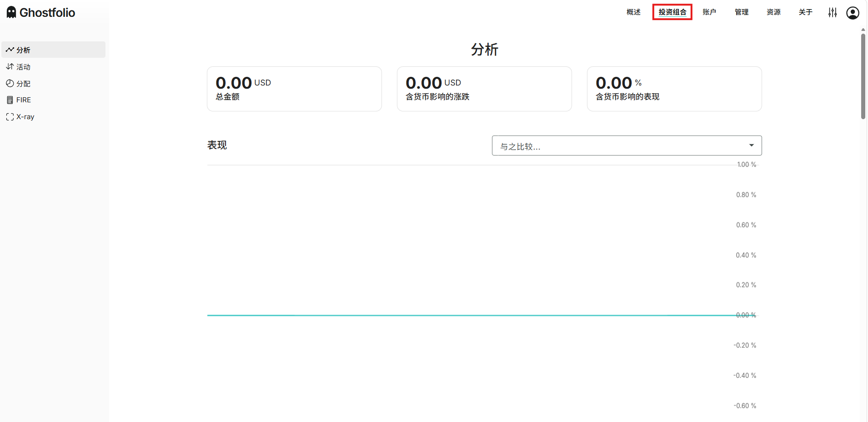This screenshot has height=422, width=868.
Task: Click the Ghostfolio brand name link
Action: [47, 13]
